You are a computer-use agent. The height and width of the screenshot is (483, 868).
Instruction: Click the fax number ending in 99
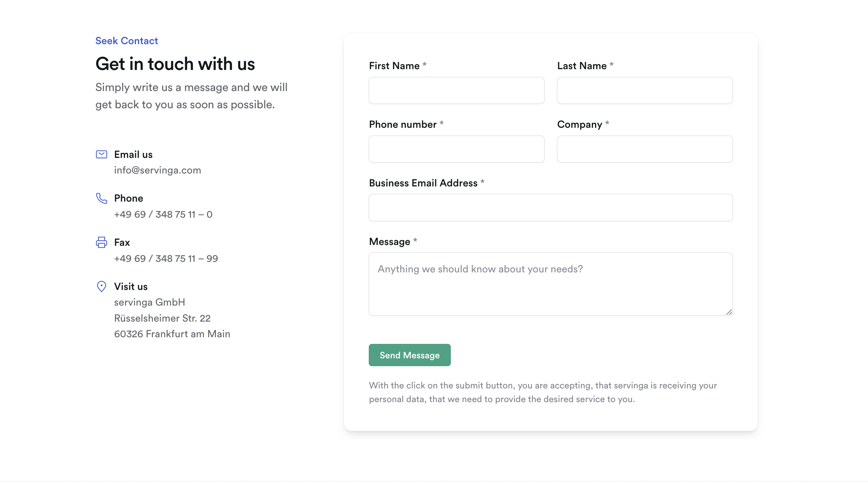point(166,259)
